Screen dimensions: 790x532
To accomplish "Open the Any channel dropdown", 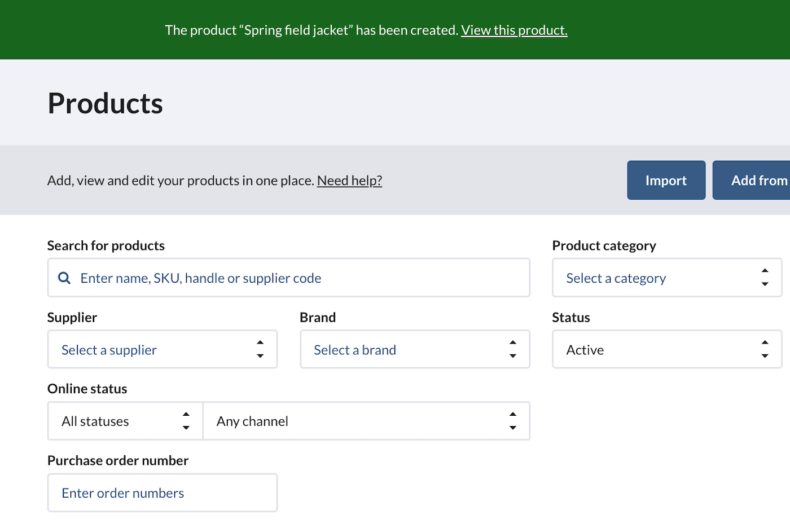I will point(366,421).
